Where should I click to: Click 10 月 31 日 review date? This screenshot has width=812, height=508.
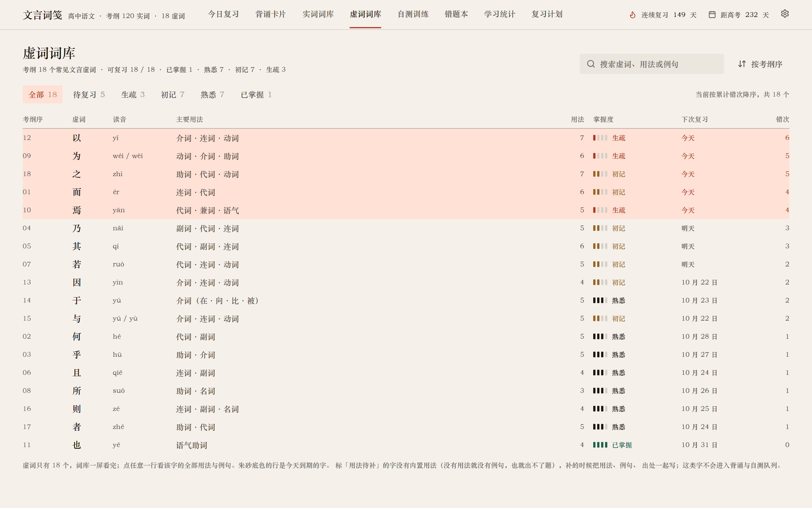(x=699, y=445)
